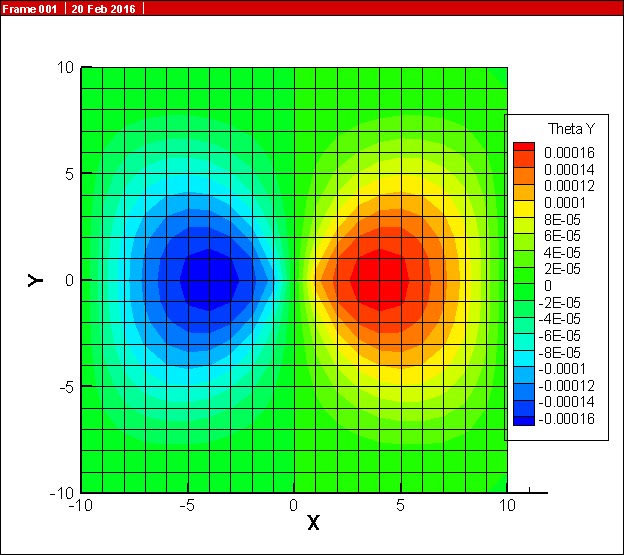This screenshot has height=555, width=624.
Task: Click legend value -0.00016
Action: [x=566, y=419]
